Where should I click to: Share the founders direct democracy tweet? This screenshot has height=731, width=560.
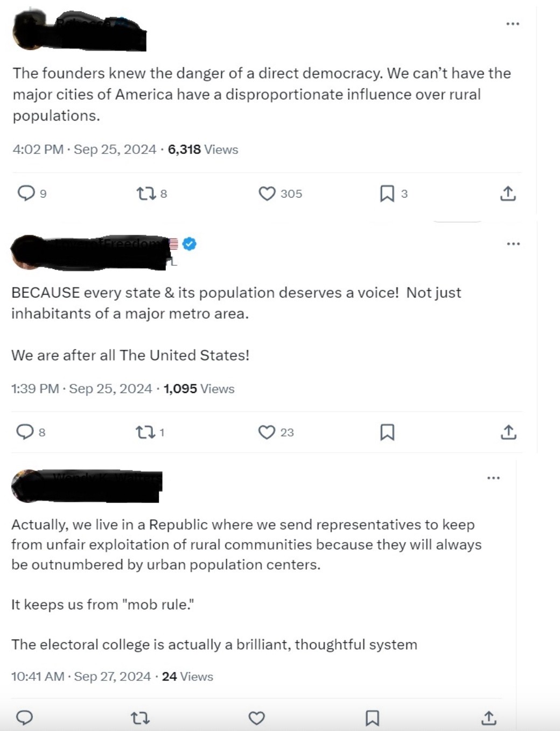(x=508, y=193)
